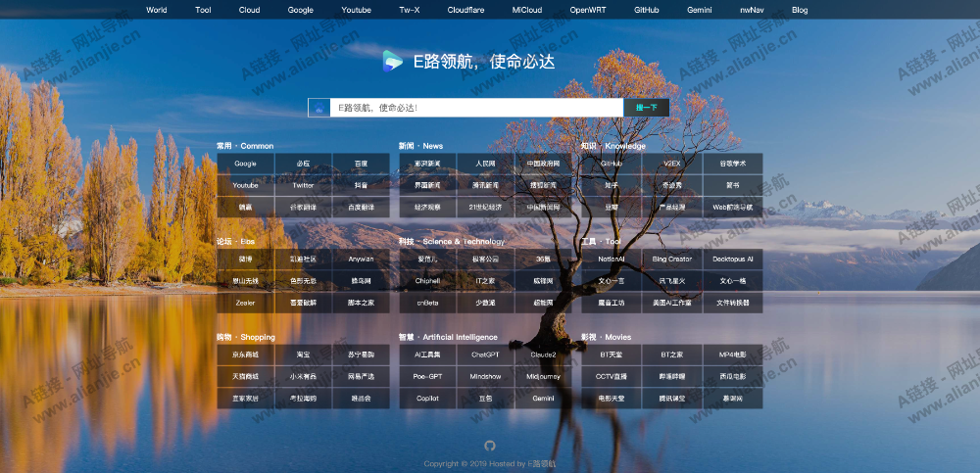980x473 pixels.
Task: Open the 谷歌学术 tile
Action: click(x=732, y=164)
